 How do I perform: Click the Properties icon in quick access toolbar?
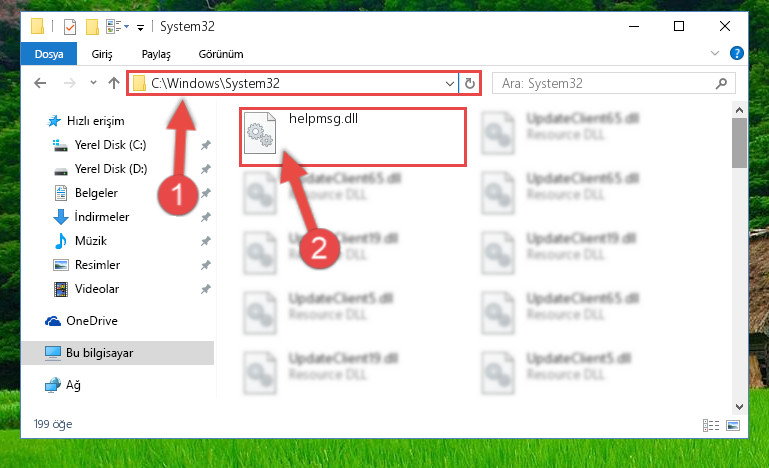(70, 26)
